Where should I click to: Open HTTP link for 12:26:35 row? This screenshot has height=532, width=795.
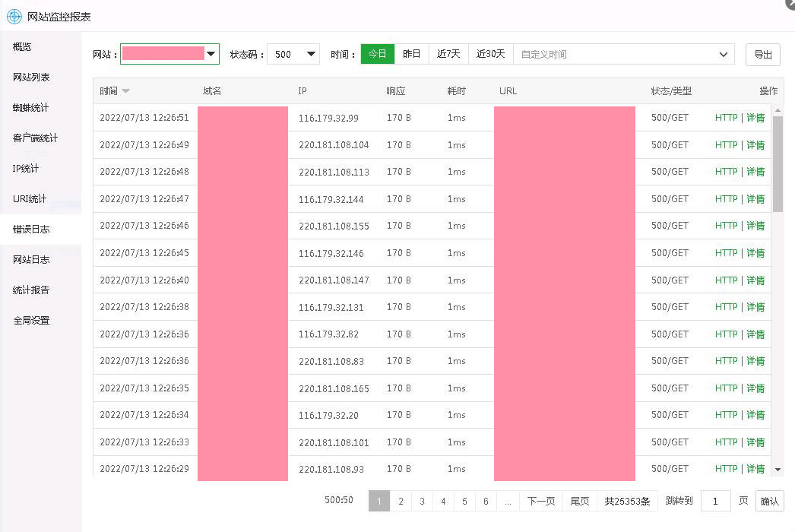click(726, 388)
